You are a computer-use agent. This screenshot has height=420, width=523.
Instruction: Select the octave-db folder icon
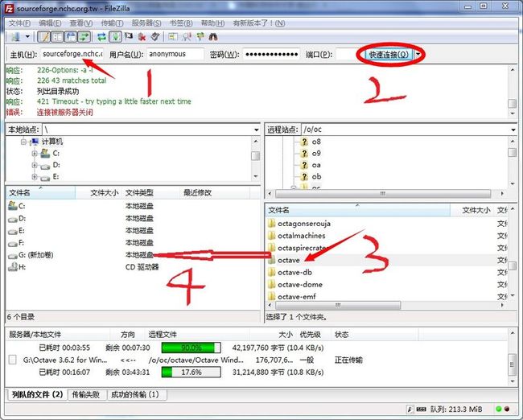(271, 272)
